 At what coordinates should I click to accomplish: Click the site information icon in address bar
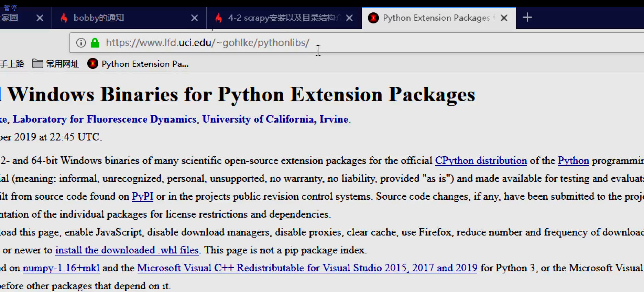[81, 43]
